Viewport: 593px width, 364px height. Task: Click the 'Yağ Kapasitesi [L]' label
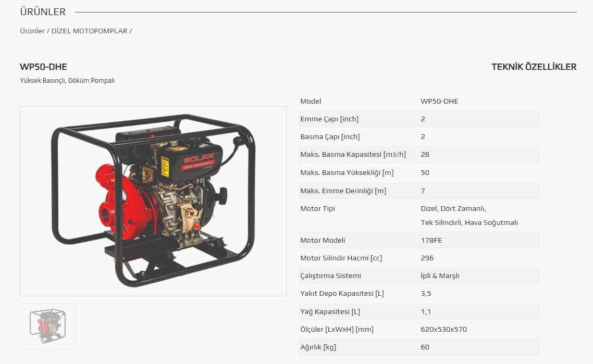click(330, 312)
